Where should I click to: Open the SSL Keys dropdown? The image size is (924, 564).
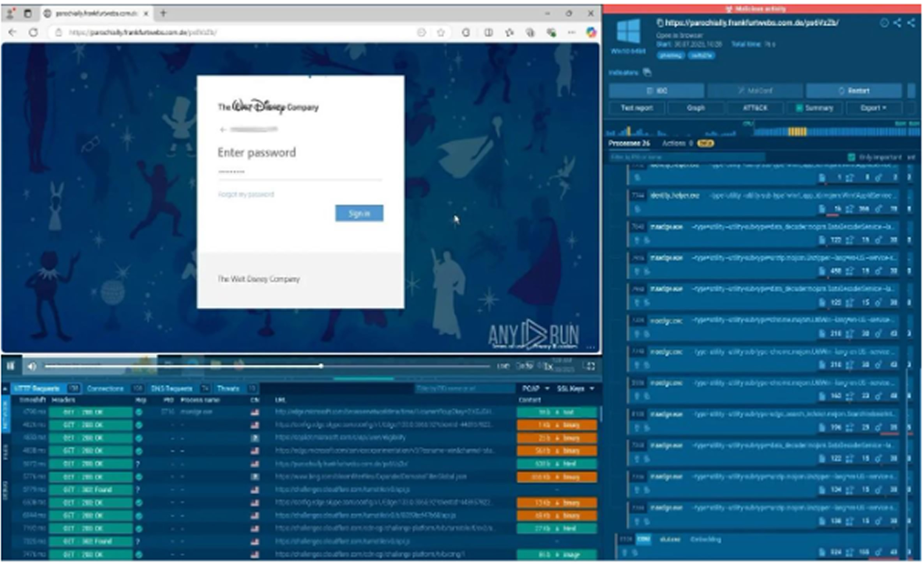point(575,388)
